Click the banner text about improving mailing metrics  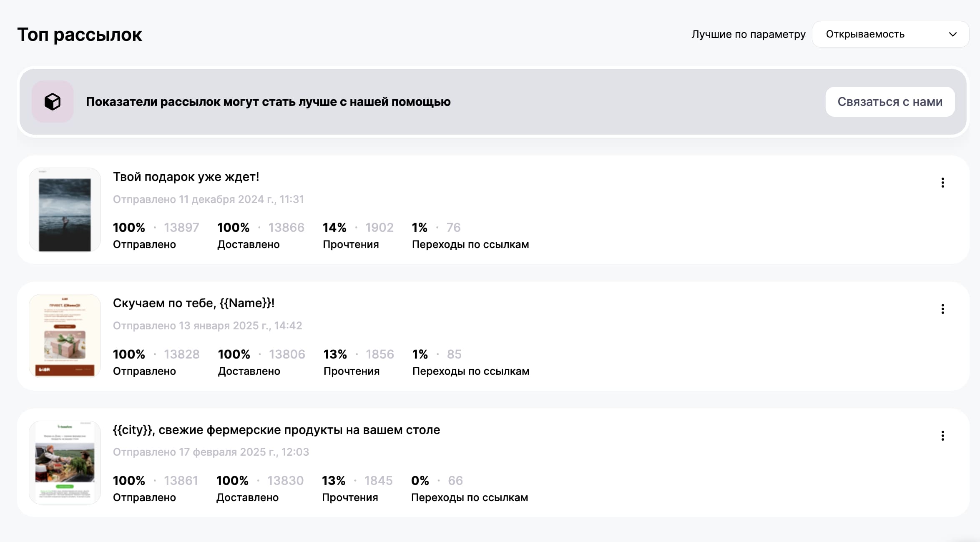pos(268,102)
